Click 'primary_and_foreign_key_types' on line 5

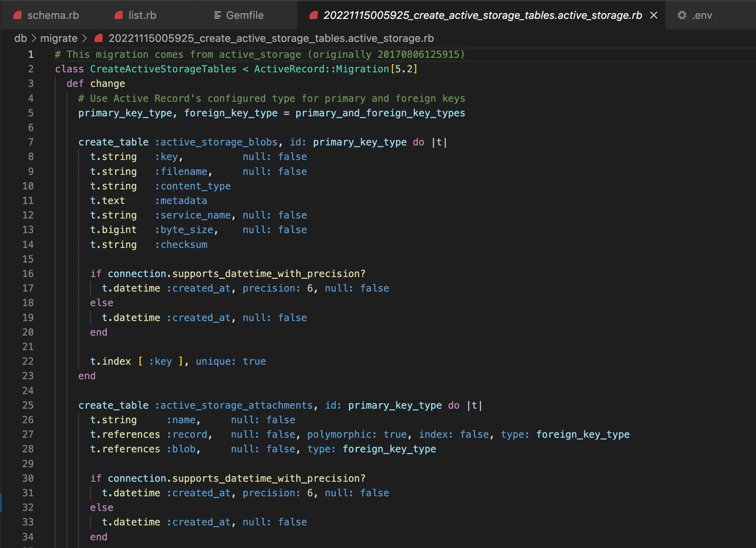(x=380, y=113)
